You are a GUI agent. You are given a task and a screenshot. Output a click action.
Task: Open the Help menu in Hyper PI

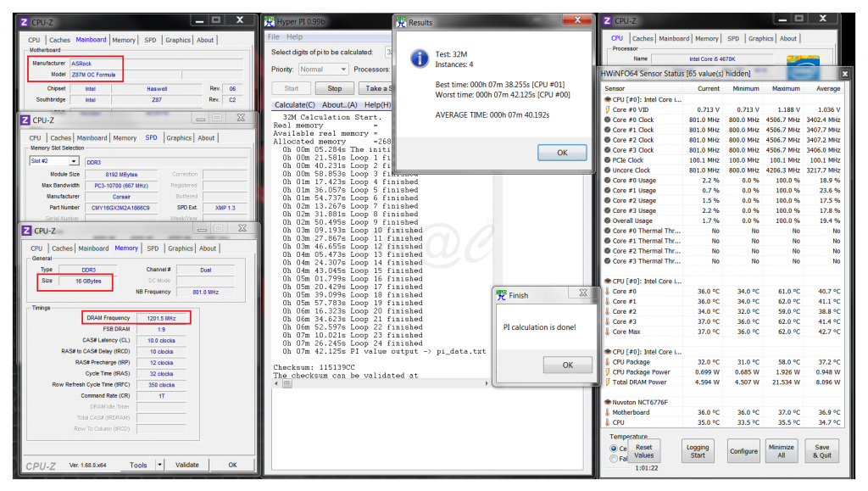point(294,36)
